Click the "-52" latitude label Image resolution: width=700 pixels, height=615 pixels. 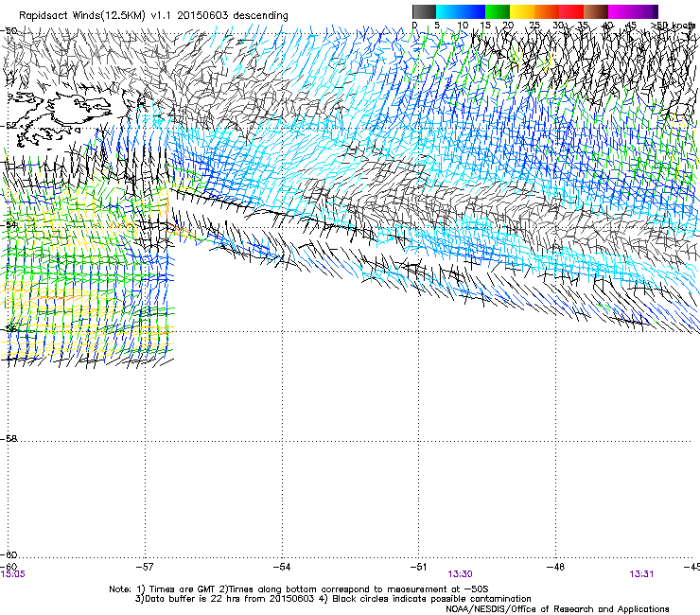point(9,126)
